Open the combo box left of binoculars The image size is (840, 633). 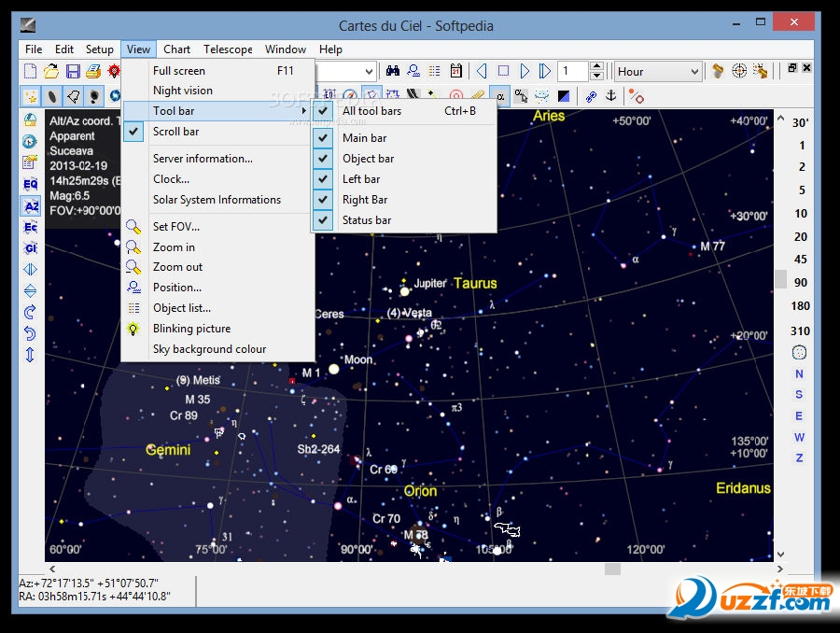[x=345, y=71]
